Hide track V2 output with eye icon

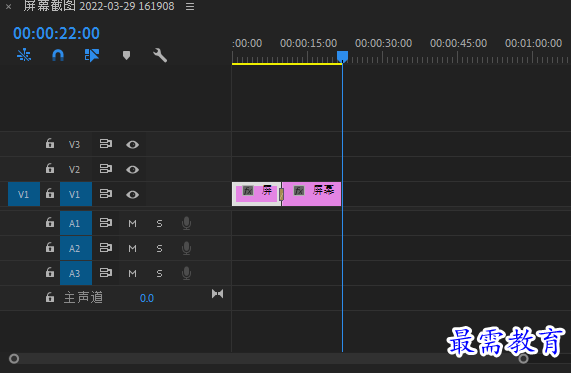tap(133, 170)
